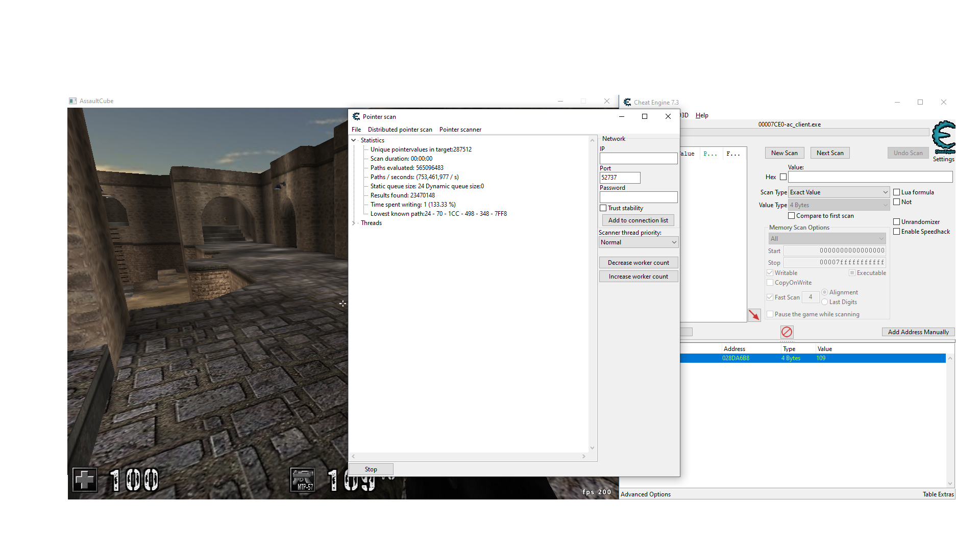Click the Port field showing 52737
This screenshot has width=980, height=551.
click(x=620, y=178)
